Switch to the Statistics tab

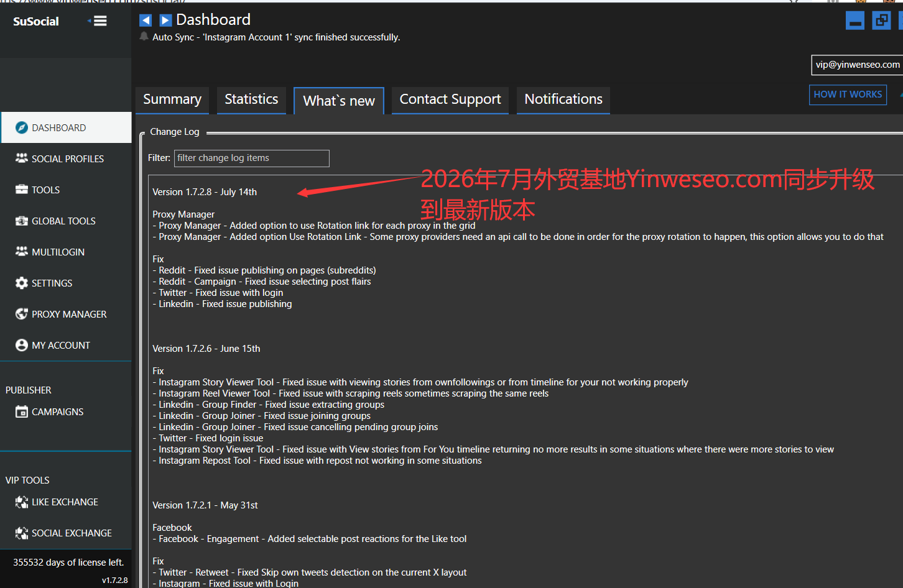click(251, 99)
